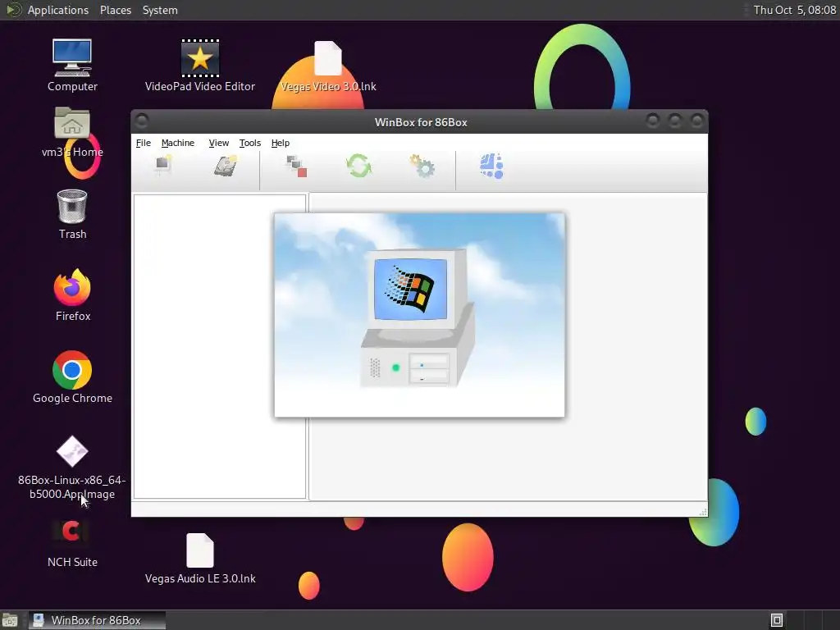Click the new virtual machine toolbar icon
This screenshot has width=840, height=630.
click(x=163, y=165)
